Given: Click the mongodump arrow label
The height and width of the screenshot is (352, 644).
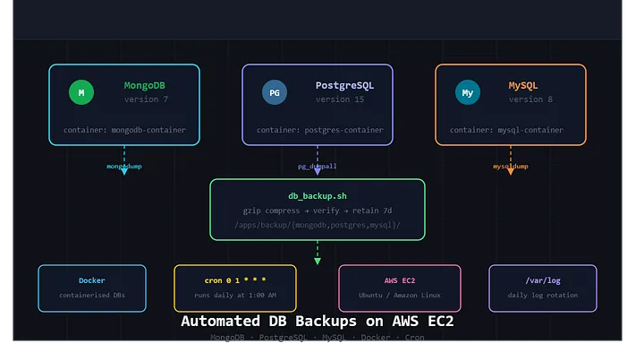Looking at the screenshot, I should (124, 166).
